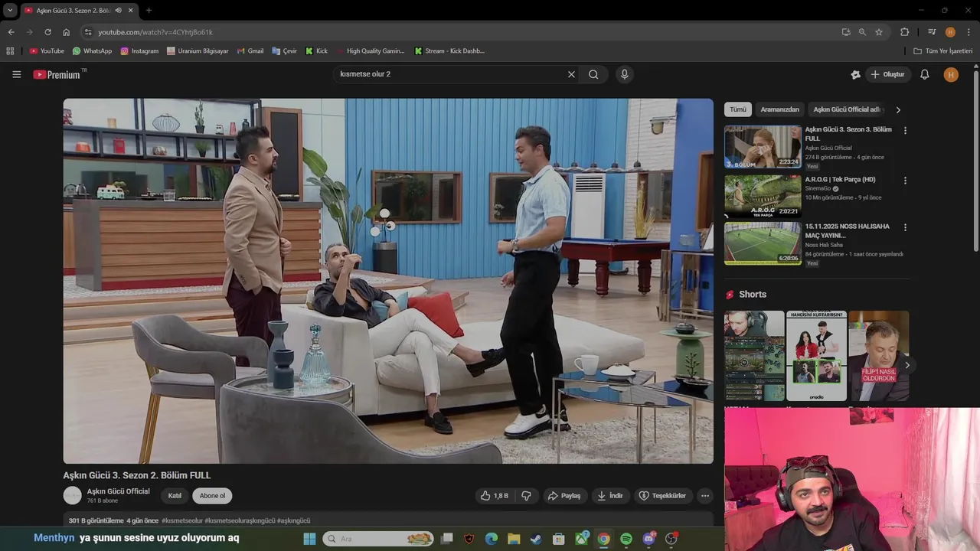Image resolution: width=980 pixels, height=551 pixels.
Task: Select the Aramanızdan filter chip
Action: pos(779,109)
